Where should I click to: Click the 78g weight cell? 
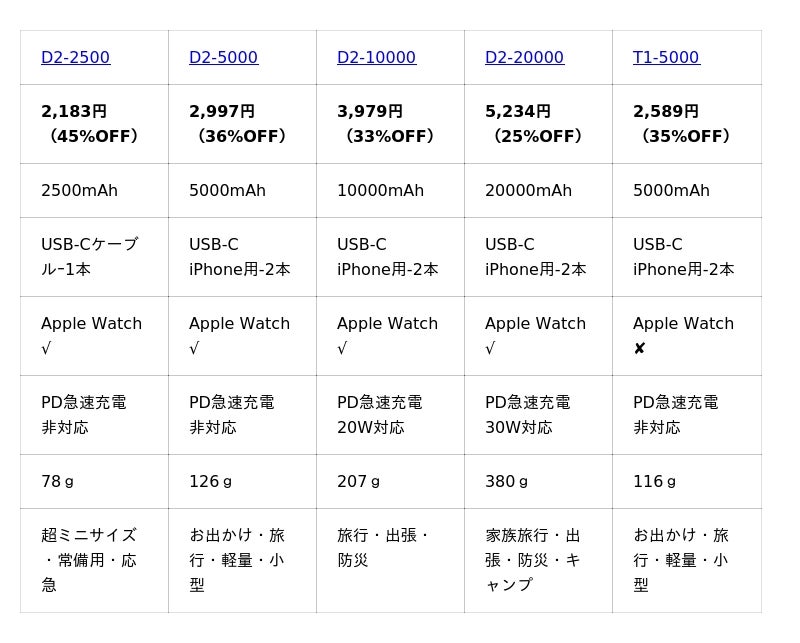click(57, 482)
